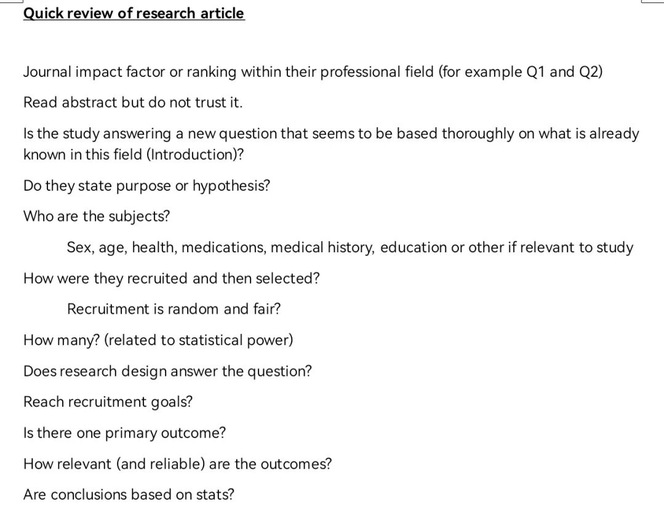
Task: Click "How relevant (and reliable) are the outcomes?"
Action: point(177,464)
